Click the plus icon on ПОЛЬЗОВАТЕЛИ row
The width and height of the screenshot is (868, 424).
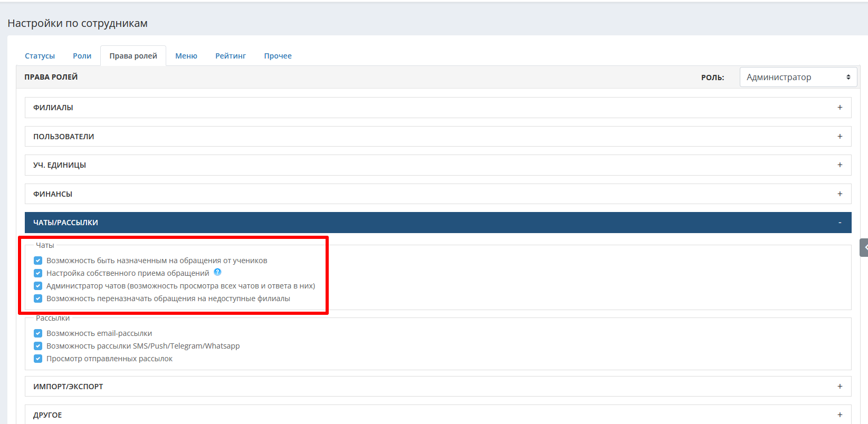pos(840,137)
